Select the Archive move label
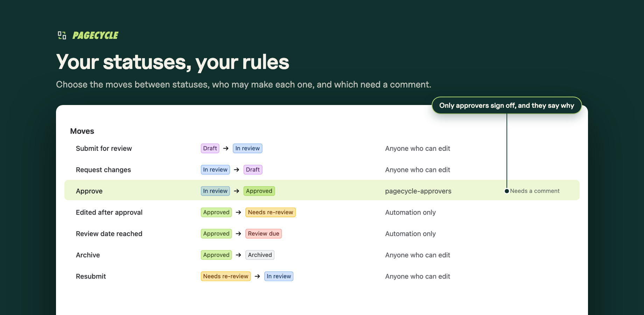This screenshot has height=315, width=644. coord(88,255)
